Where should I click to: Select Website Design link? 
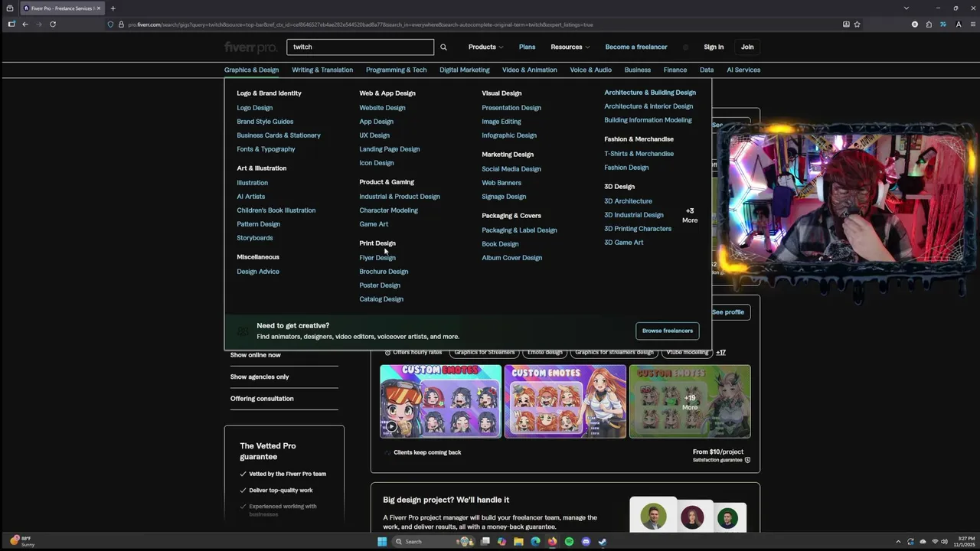point(382,108)
